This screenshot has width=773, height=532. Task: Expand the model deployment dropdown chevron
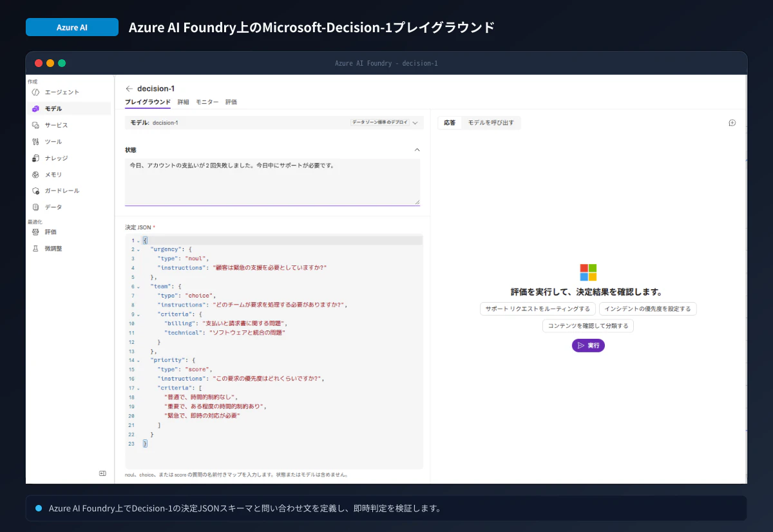[x=415, y=122]
